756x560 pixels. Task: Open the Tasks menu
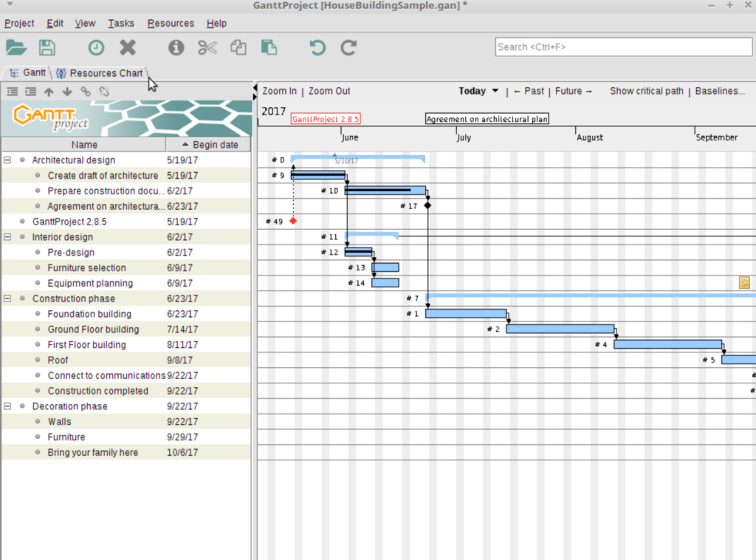(121, 23)
